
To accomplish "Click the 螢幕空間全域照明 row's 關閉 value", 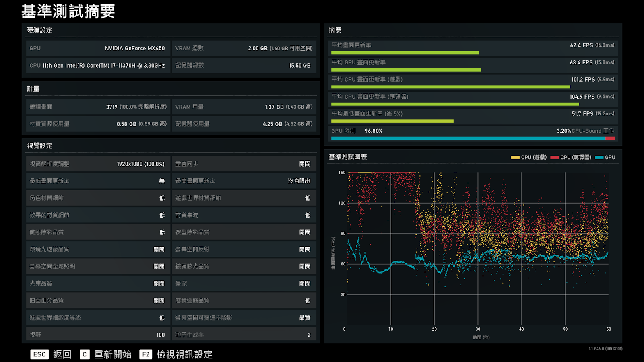I will [x=159, y=267].
